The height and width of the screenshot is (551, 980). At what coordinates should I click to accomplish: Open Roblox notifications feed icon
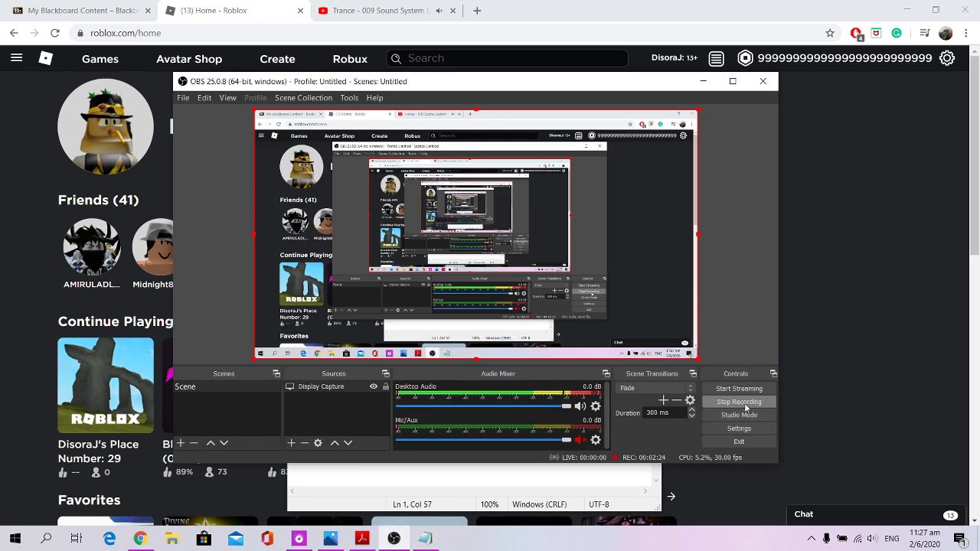point(716,58)
